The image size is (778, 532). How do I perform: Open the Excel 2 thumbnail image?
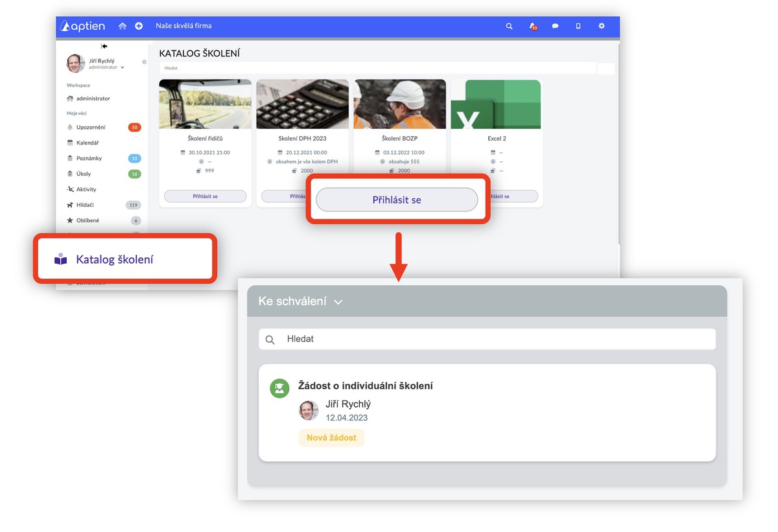[x=496, y=104]
